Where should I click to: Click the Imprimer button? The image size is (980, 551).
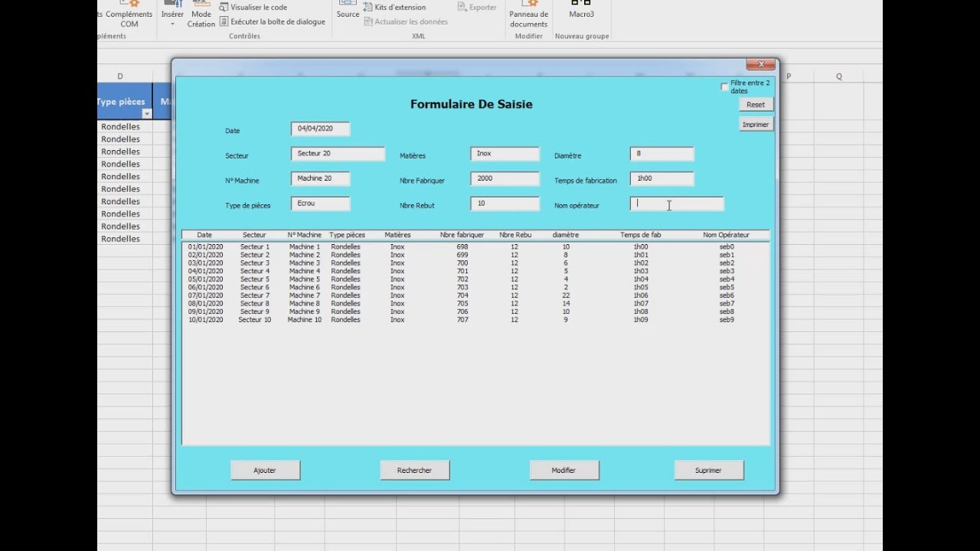756,125
